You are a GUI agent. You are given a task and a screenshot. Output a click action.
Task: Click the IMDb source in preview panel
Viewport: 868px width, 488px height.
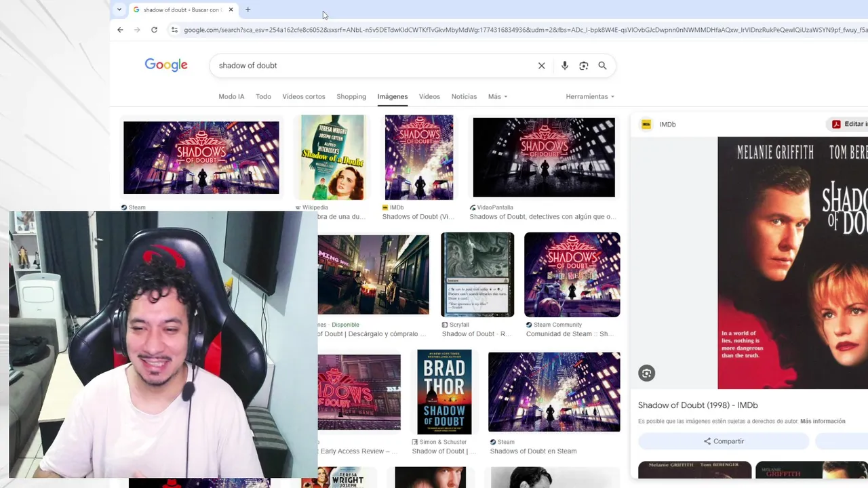[x=667, y=124]
